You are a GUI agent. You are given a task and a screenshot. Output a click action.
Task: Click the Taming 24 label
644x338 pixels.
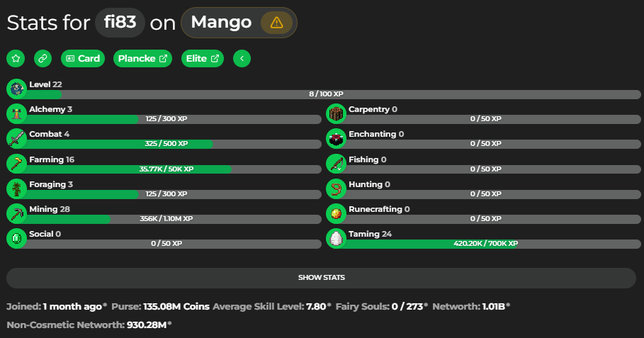(x=370, y=234)
